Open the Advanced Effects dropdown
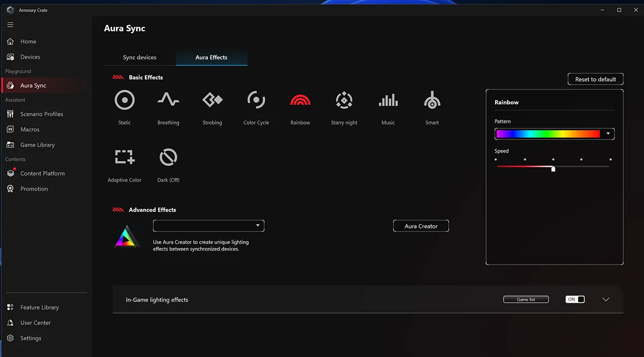The width and height of the screenshot is (644, 357). [208, 226]
